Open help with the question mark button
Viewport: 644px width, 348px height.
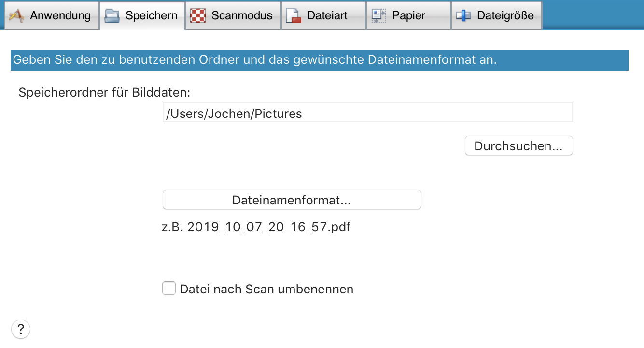pos(20,330)
